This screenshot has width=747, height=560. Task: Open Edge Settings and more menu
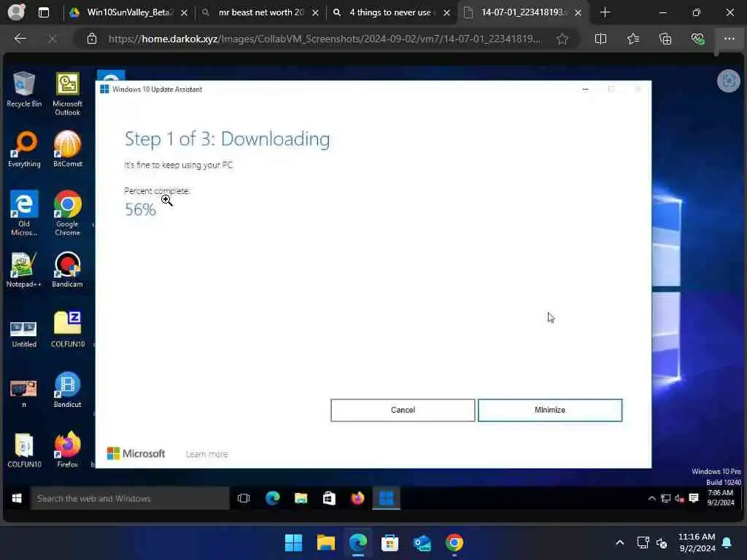coord(729,39)
